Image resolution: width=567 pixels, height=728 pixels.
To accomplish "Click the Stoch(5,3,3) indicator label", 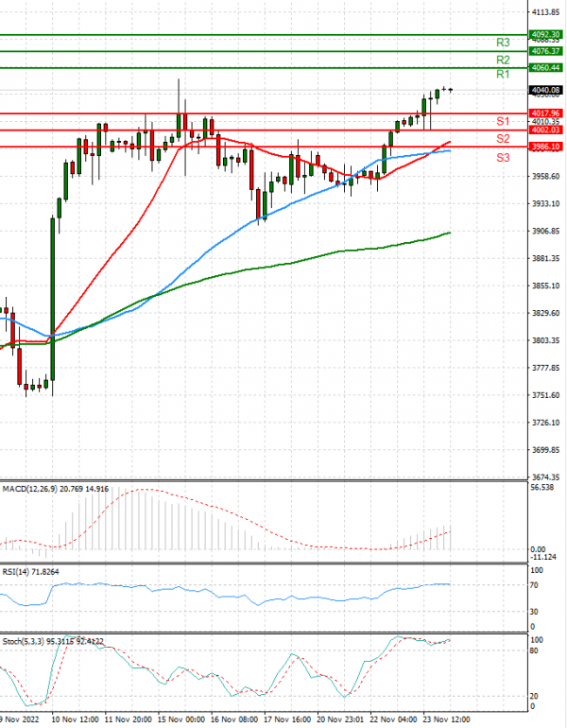I will 53,642.
